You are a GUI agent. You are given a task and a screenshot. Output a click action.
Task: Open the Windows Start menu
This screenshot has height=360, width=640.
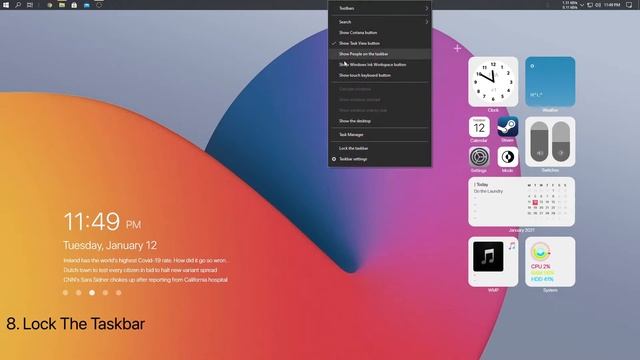6,5
